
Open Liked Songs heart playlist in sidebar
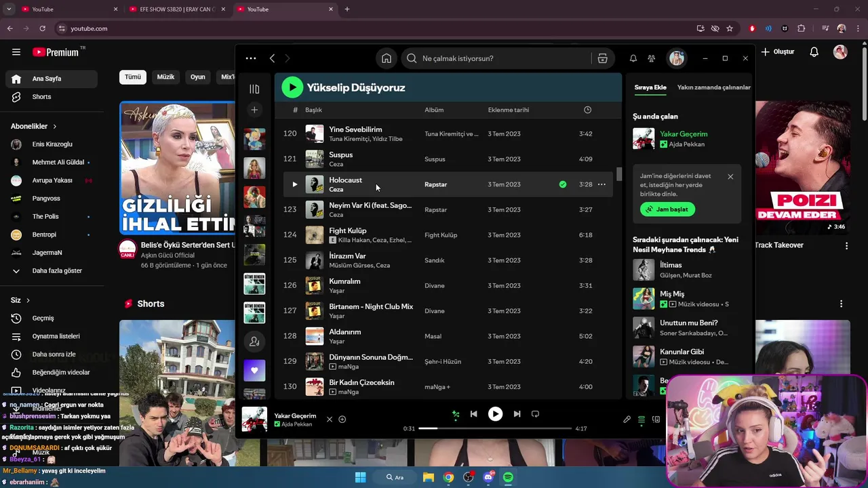[x=254, y=371]
